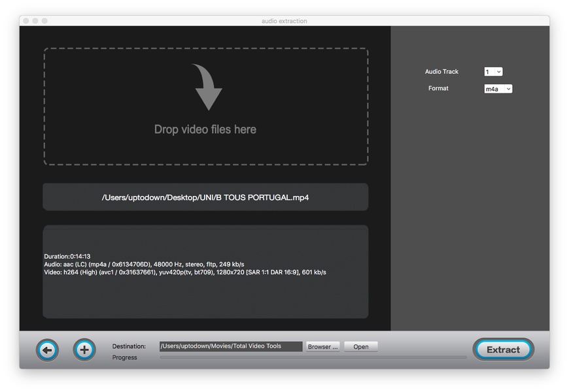Click the B TOUS PORTUGAL.mp4 file path
The height and width of the screenshot is (392, 569).
point(205,197)
